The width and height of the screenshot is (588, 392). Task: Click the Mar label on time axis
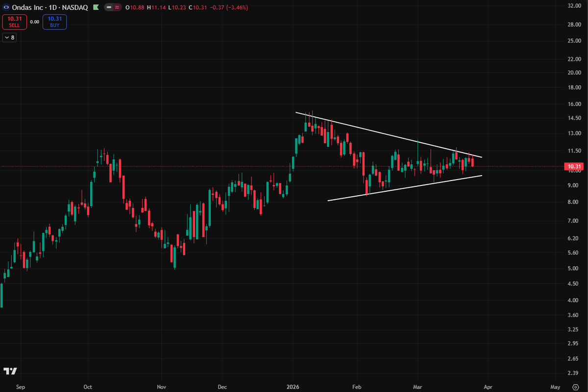pyautogui.click(x=418, y=387)
